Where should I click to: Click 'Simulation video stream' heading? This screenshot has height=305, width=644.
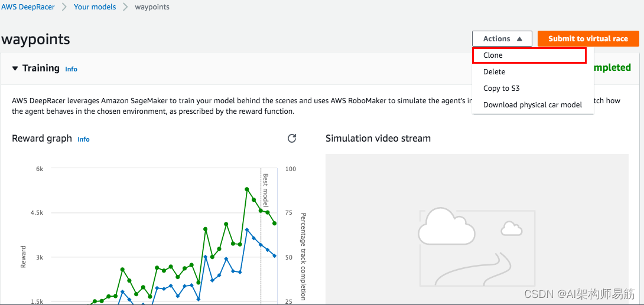click(378, 138)
